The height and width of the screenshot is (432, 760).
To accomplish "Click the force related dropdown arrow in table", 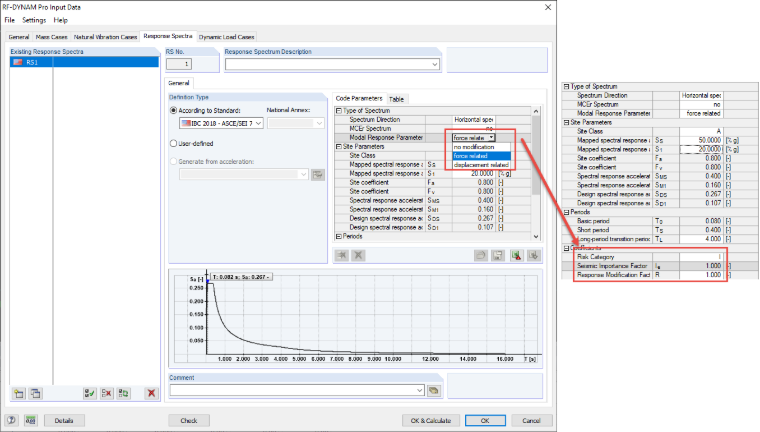I will tap(491, 138).
